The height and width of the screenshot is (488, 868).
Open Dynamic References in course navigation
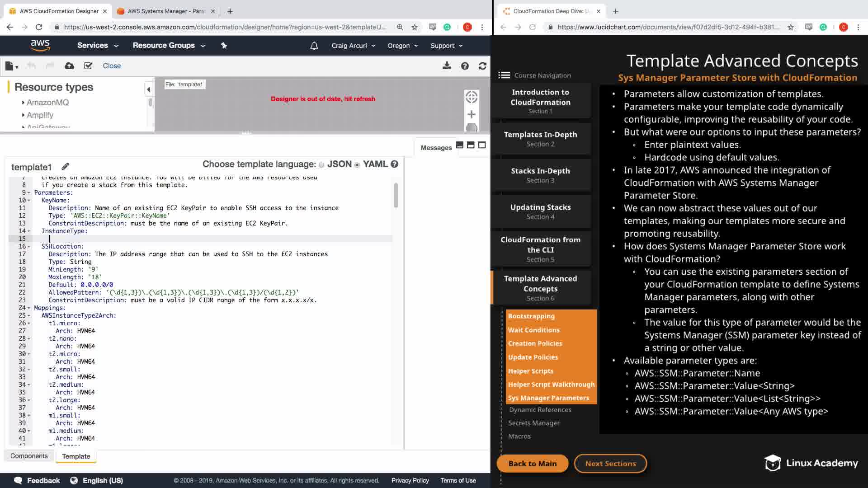540,410
